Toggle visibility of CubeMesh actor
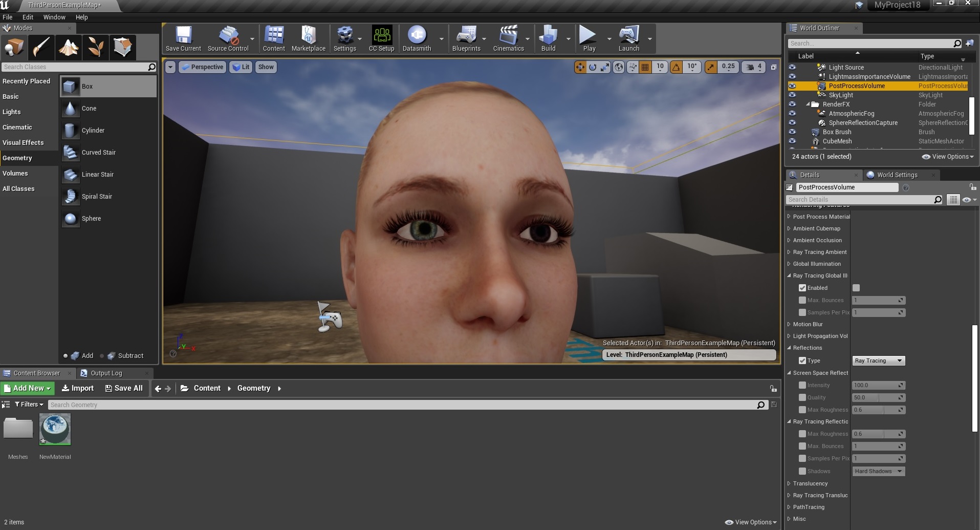980x530 pixels. point(792,141)
